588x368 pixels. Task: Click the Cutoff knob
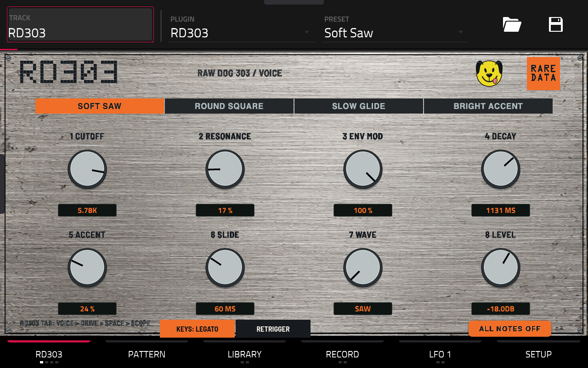click(87, 169)
